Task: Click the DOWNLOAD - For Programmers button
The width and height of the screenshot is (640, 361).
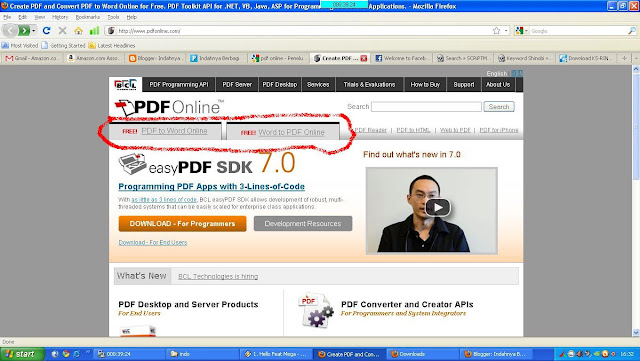Action: [x=182, y=224]
